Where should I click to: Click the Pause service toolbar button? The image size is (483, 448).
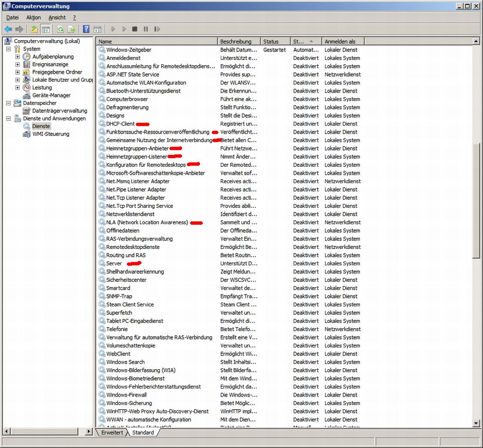coord(146,29)
